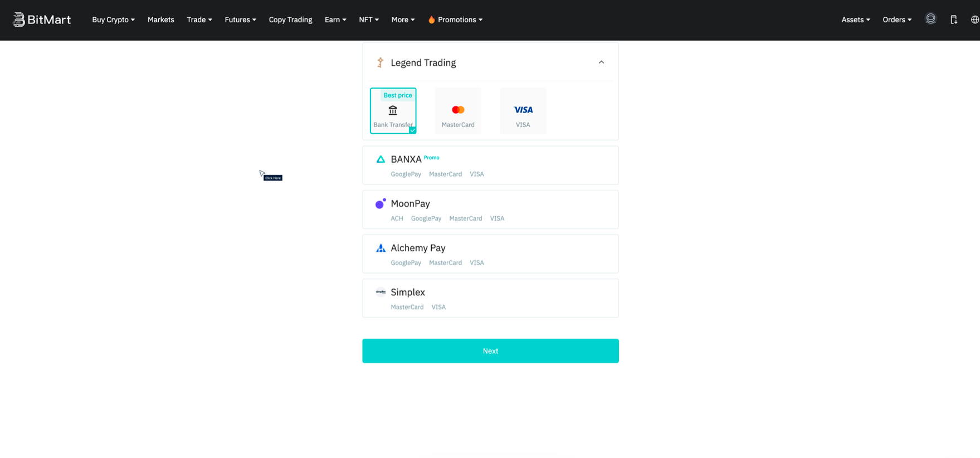Expand the Orders menu
Viewport: 980px width, 458px height.
click(x=897, y=20)
